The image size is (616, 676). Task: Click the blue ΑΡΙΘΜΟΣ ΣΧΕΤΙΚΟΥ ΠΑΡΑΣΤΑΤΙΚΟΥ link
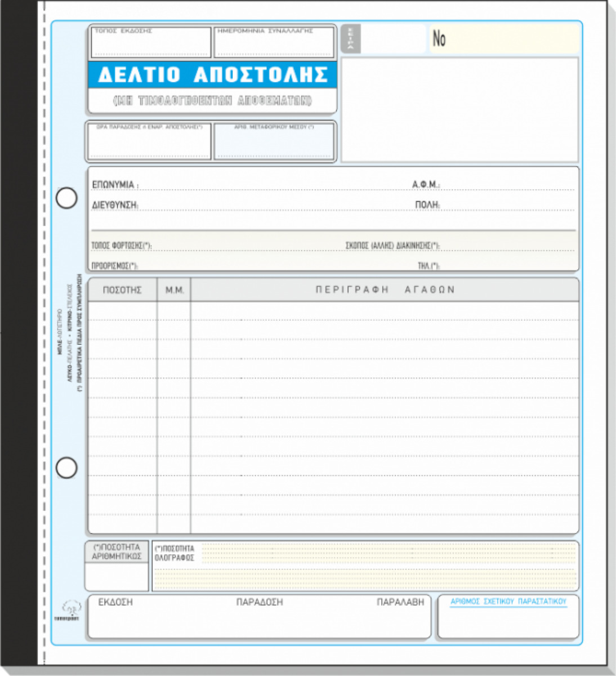(508, 602)
